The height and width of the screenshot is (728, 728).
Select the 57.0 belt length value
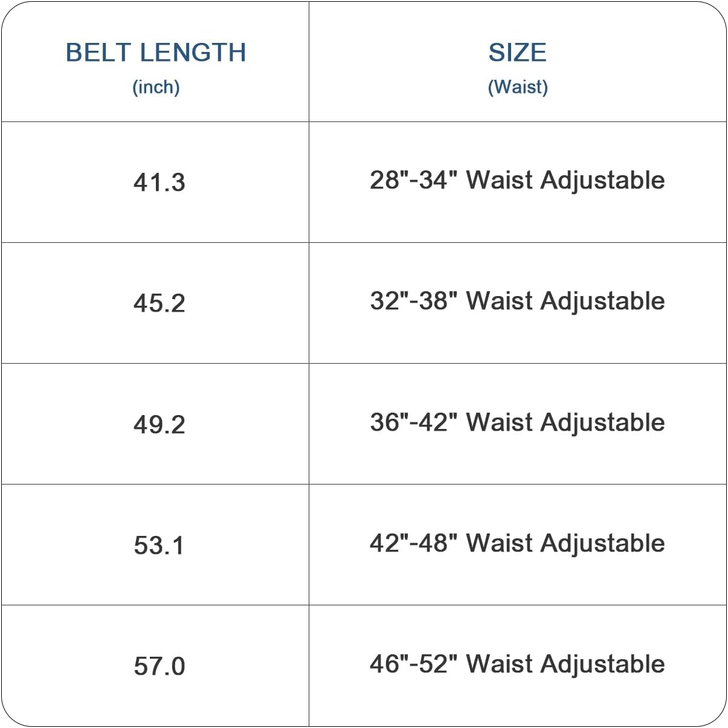[159, 666]
